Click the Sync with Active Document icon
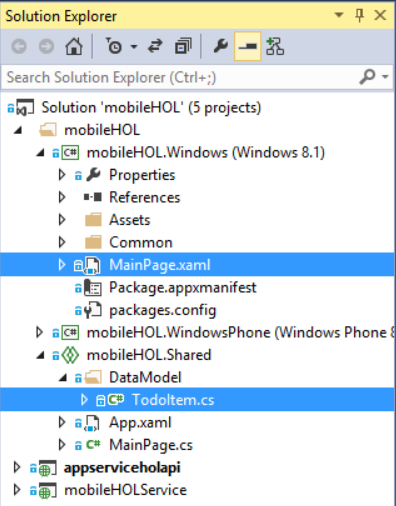Image resolution: width=396 pixels, height=506 pixels. 155,46
